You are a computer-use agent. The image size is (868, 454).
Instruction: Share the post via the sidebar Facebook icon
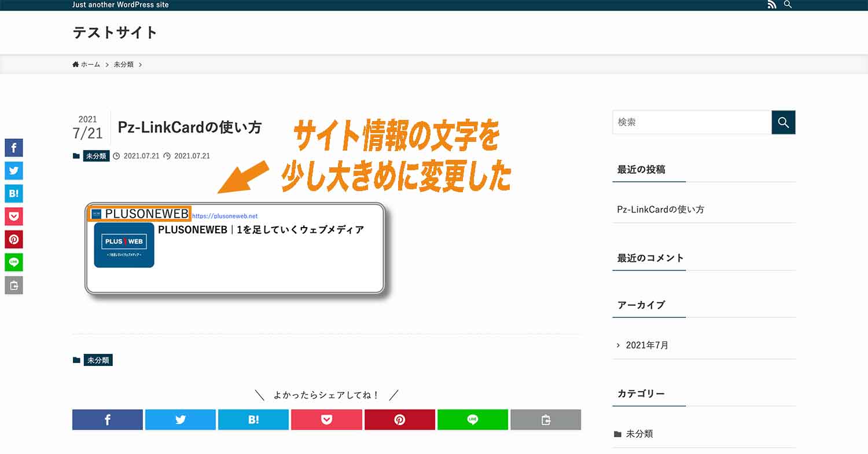point(13,148)
